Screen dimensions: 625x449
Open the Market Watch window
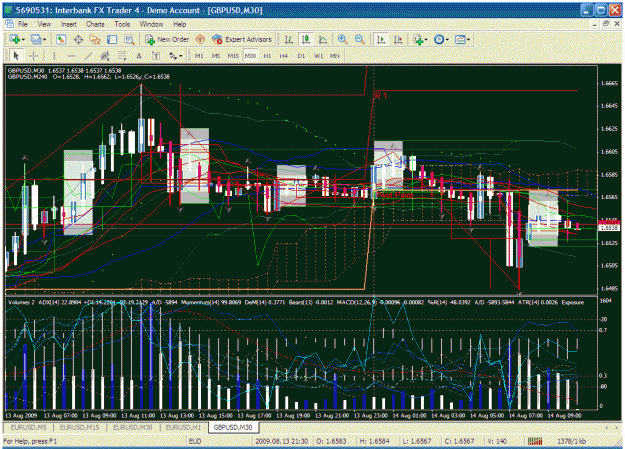click(61, 39)
